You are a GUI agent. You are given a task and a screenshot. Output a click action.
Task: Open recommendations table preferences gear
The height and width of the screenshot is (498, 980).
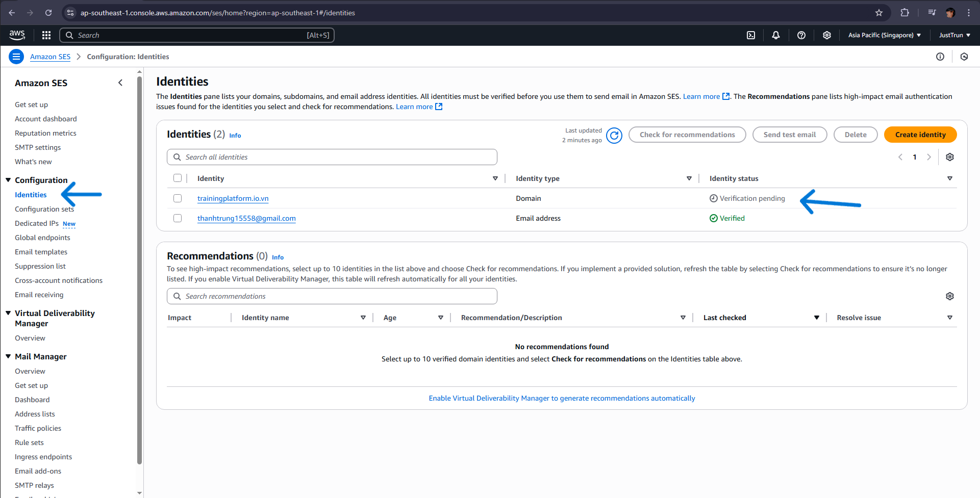point(950,296)
